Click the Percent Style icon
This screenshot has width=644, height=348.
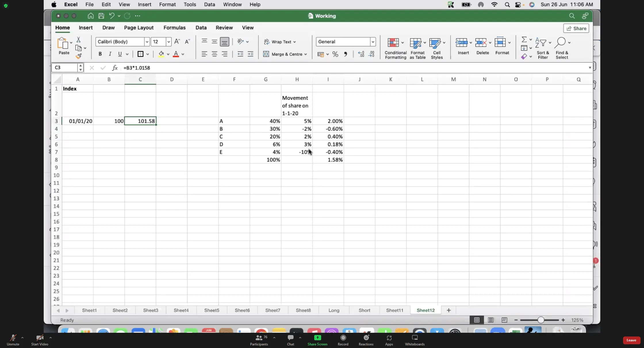pos(335,54)
